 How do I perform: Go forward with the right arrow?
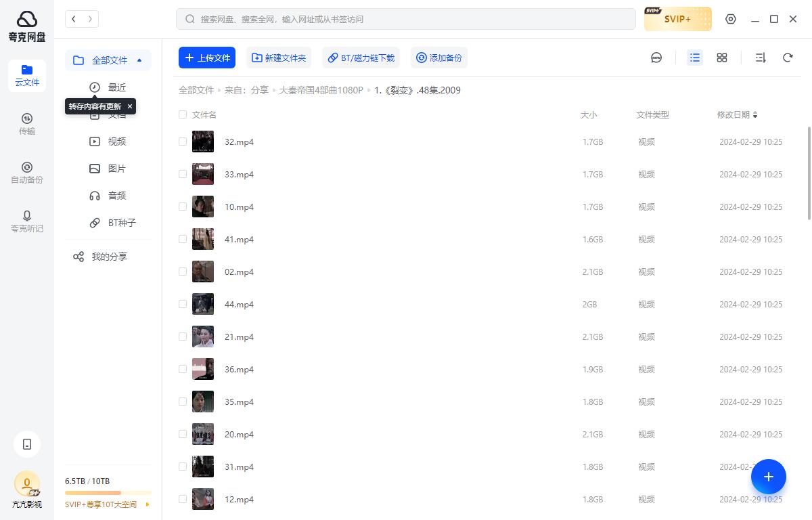click(90, 19)
